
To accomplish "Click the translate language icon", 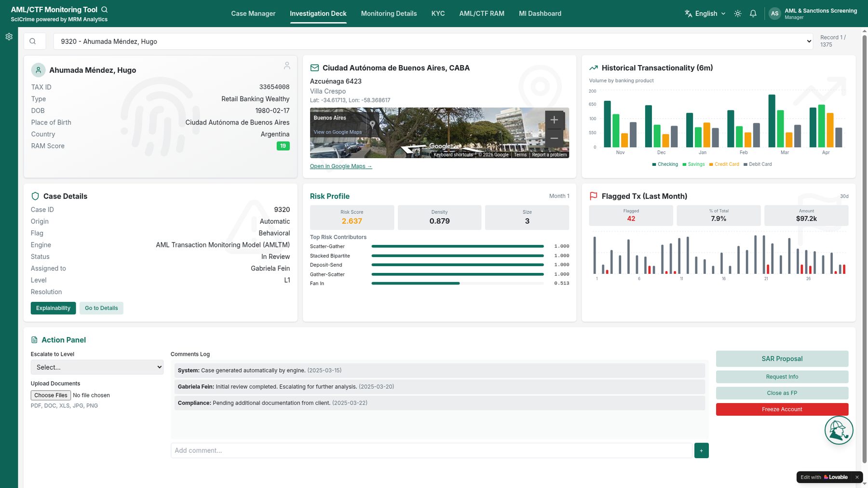I will click(689, 14).
